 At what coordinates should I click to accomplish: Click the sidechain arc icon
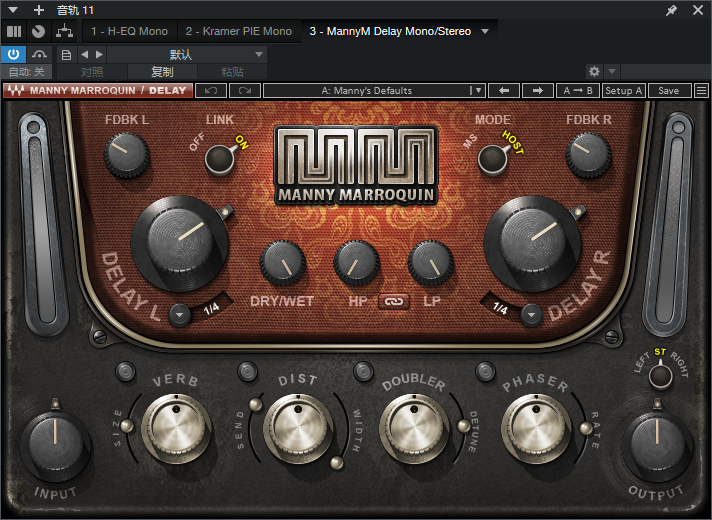(40, 55)
